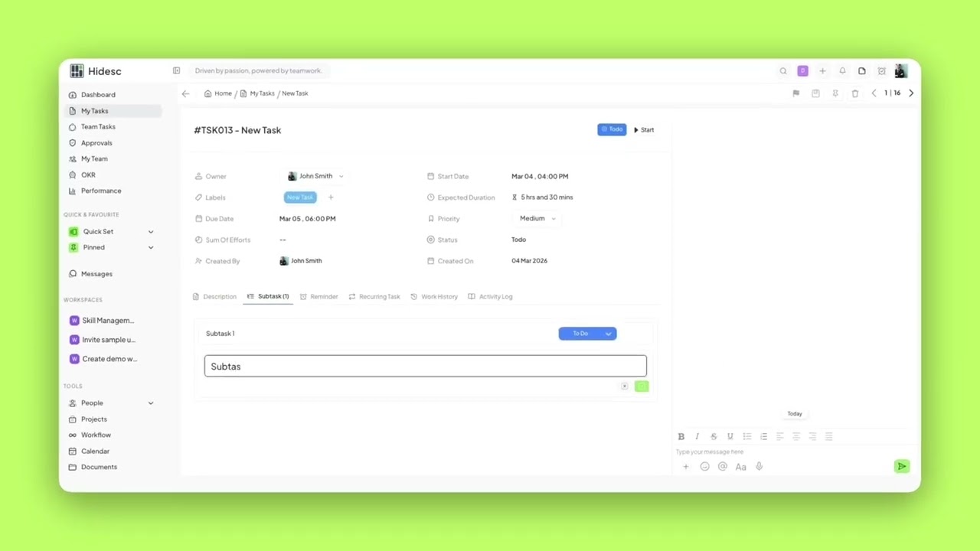Cancel the new subtask entry
The width and height of the screenshot is (980, 551).
pos(625,386)
